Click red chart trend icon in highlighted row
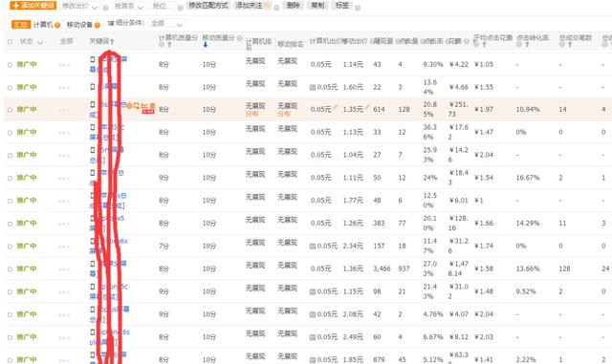Image resolution: width=612 pixels, height=364 pixels. coord(144,106)
